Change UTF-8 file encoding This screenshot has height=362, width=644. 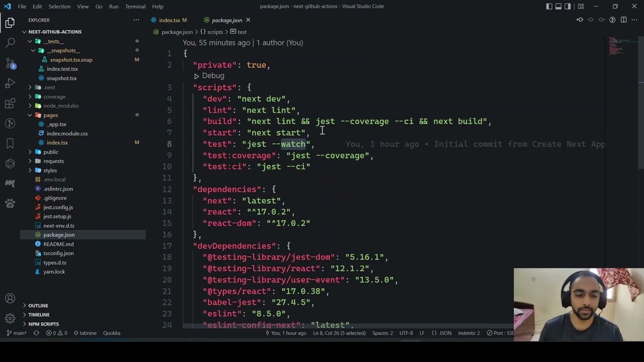406,333
